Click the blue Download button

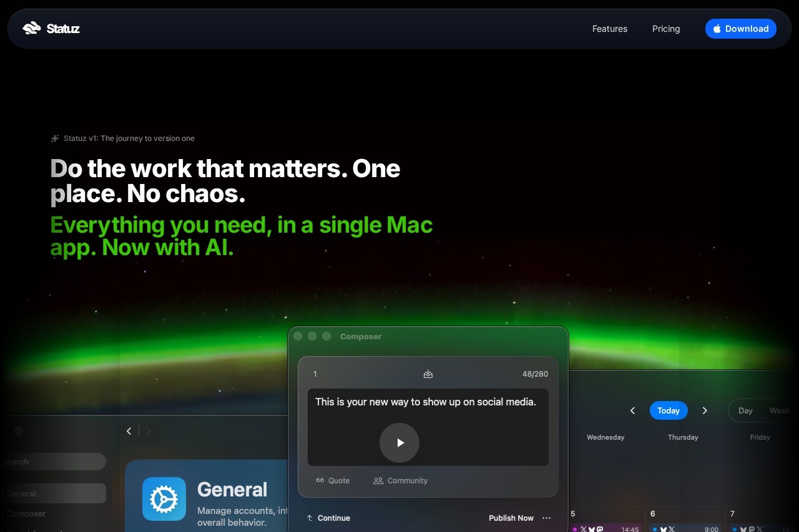click(740, 29)
